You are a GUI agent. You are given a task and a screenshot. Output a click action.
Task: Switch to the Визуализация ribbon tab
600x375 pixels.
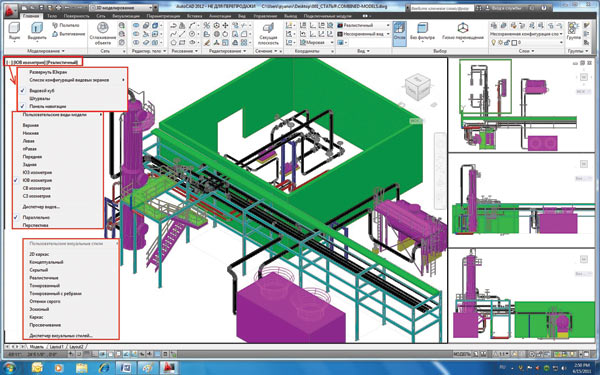click(126, 16)
